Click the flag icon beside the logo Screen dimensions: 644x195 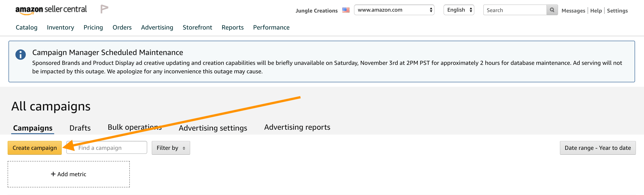[104, 9]
